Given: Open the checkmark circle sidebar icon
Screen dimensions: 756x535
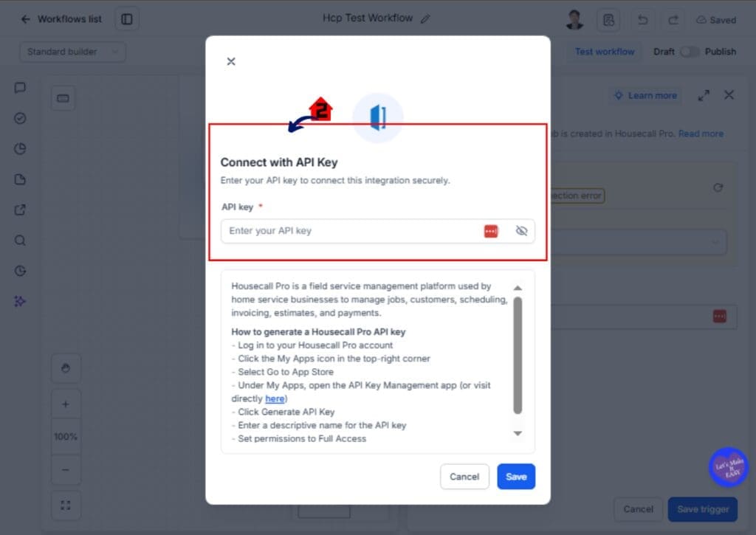Looking at the screenshot, I should pyautogui.click(x=20, y=118).
